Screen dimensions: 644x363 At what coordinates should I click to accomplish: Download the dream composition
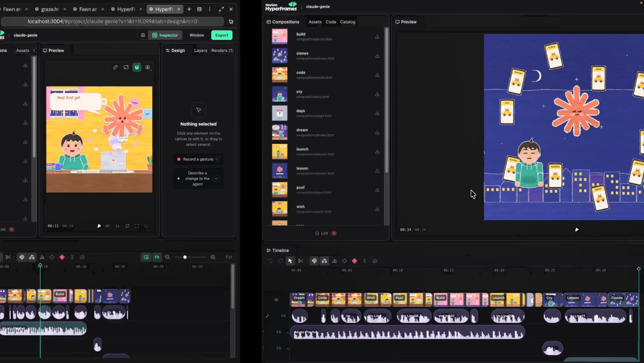click(377, 133)
